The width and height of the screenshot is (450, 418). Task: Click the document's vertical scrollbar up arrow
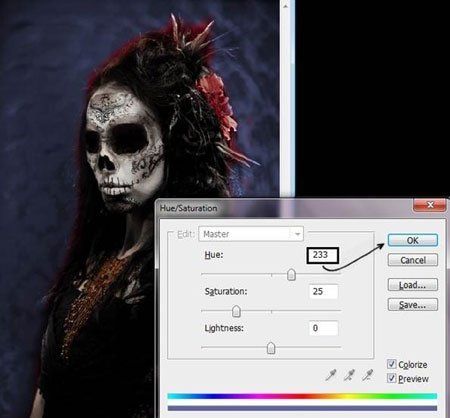(x=285, y=6)
